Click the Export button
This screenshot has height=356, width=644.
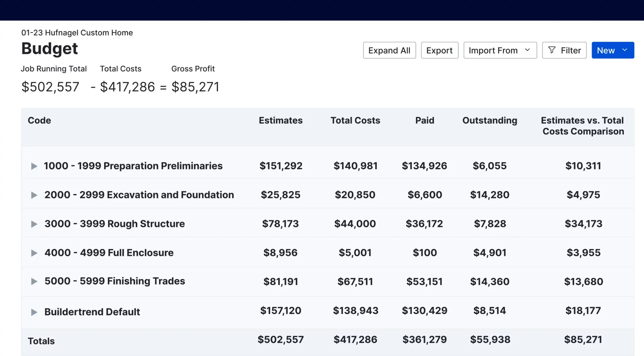click(x=439, y=50)
